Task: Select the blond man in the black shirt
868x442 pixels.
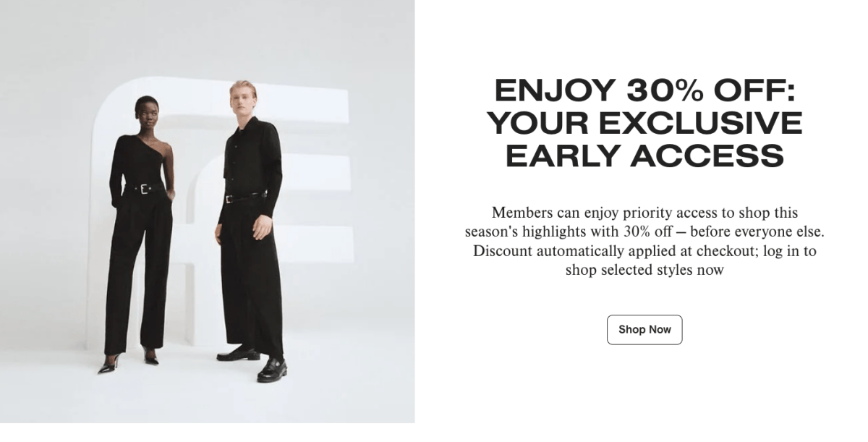Action: (x=251, y=231)
